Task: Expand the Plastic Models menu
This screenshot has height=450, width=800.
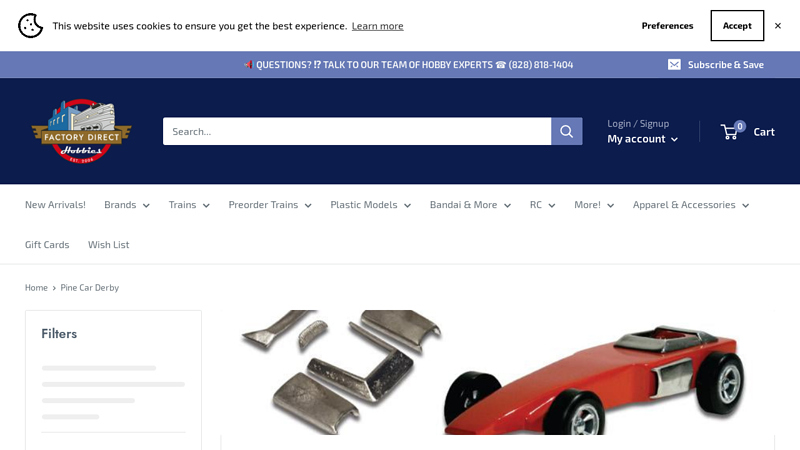Action: pyautogui.click(x=370, y=205)
